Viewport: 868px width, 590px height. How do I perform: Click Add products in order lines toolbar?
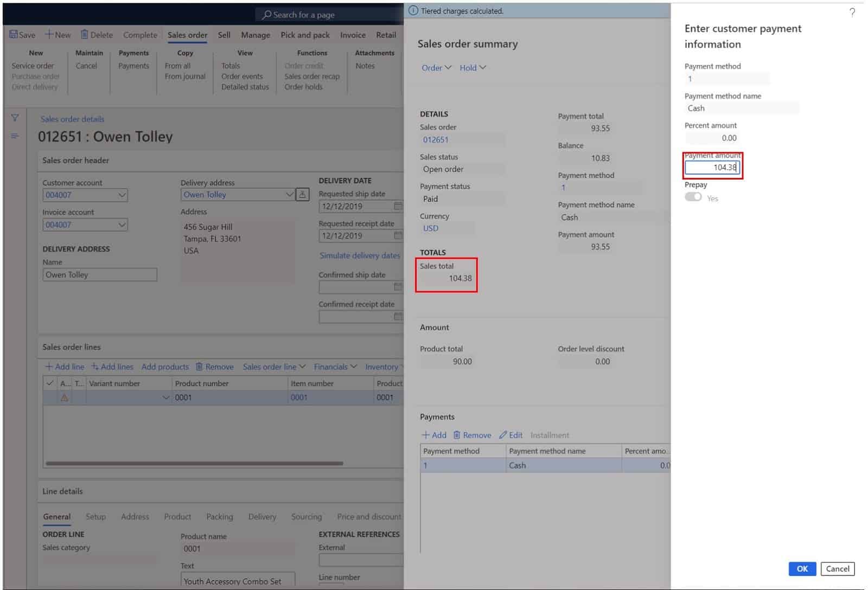coord(165,367)
